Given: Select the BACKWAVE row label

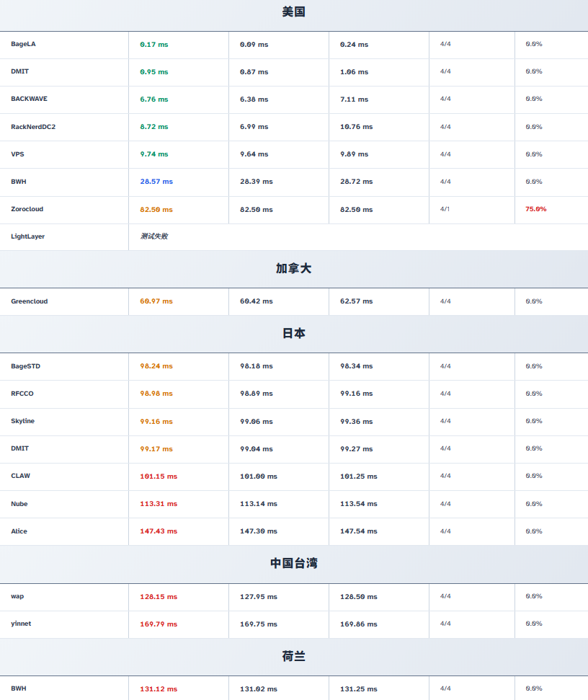Looking at the screenshot, I should point(29,99).
